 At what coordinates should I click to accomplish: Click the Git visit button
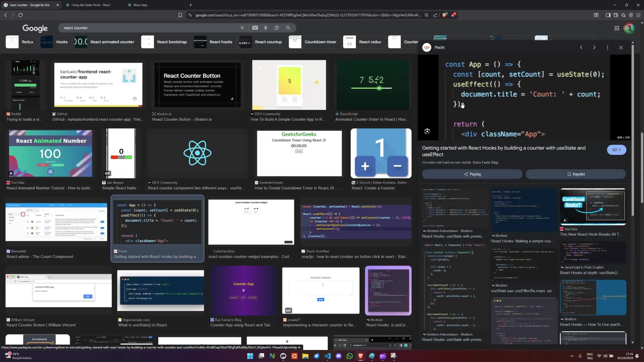[x=616, y=150]
